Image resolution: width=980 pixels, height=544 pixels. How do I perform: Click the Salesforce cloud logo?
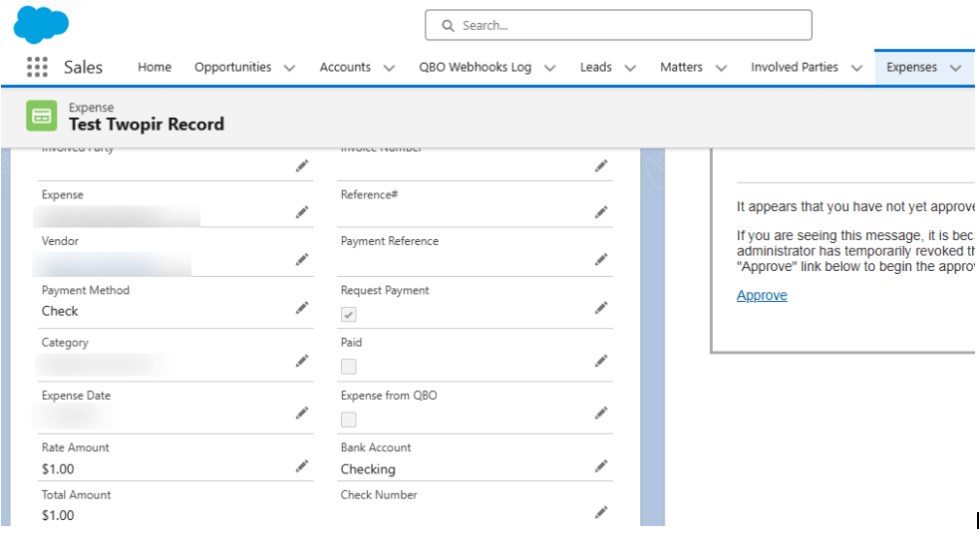(x=41, y=25)
